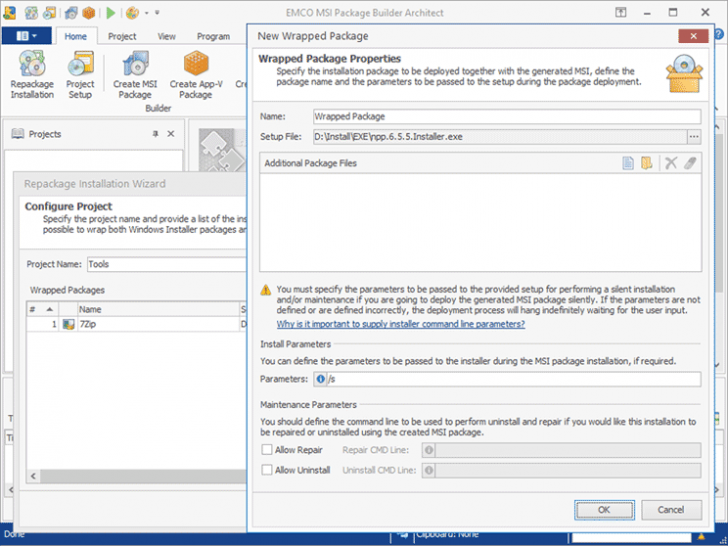Image resolution: width=728 pixels, height=546 pixels.
Task: Click the Repackage Installation ribbon button
Action: pos(32,75)
